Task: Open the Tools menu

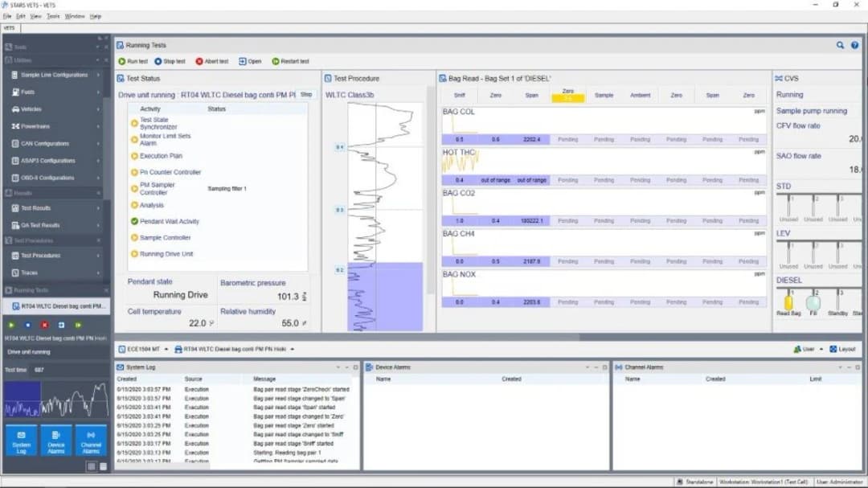Action: point(53,17)
